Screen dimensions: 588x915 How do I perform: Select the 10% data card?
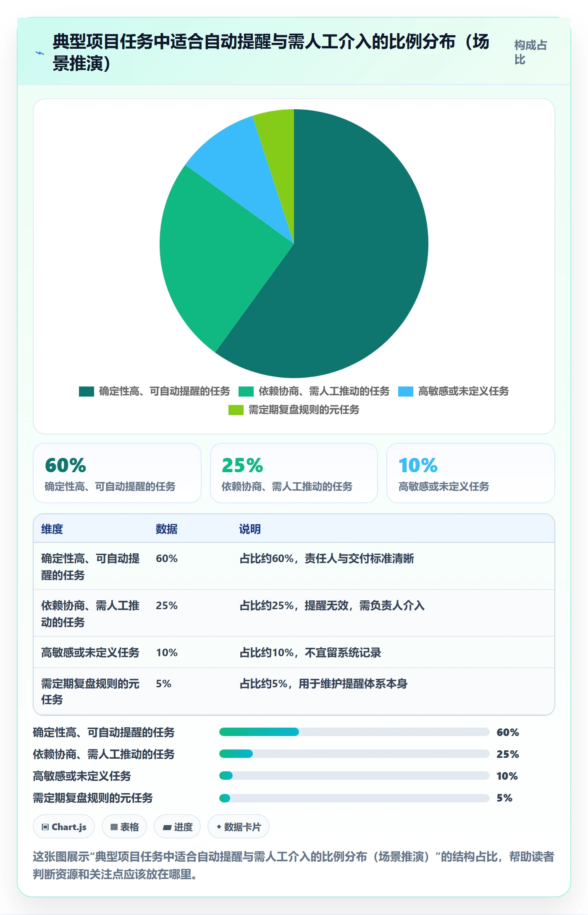click(x=471, y=473)
